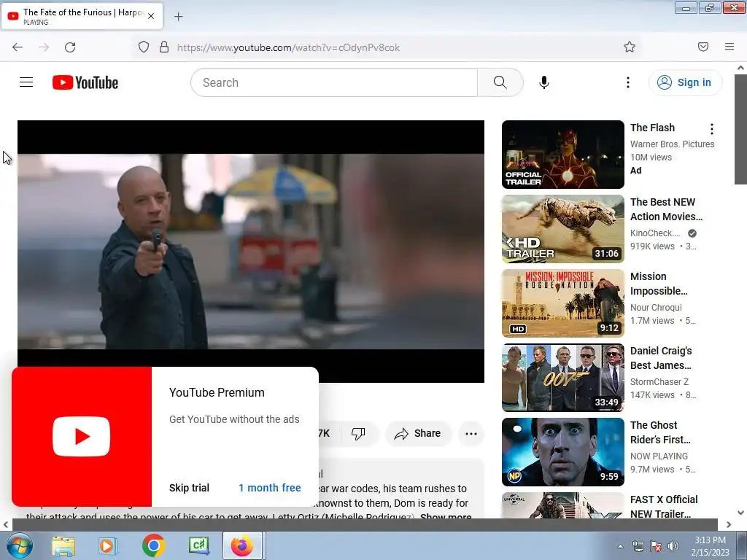Screen dimensions: 747x560
Task: Click the Sign in button
Action: (x=684, y=82)
